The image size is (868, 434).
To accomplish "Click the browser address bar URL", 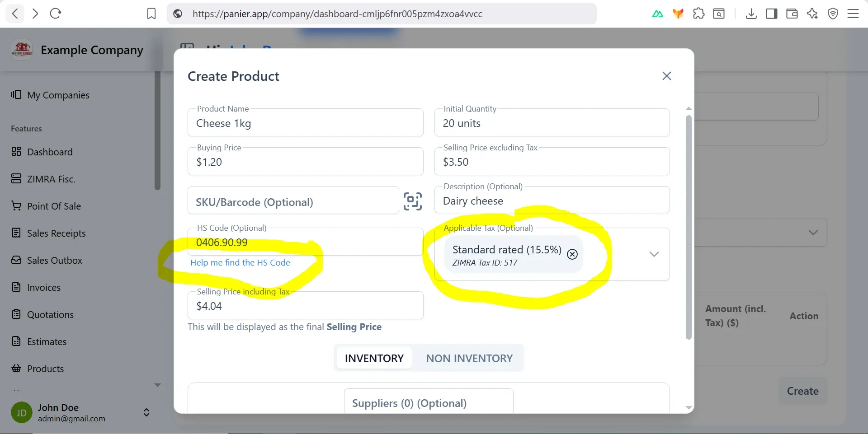I will 337,14.
